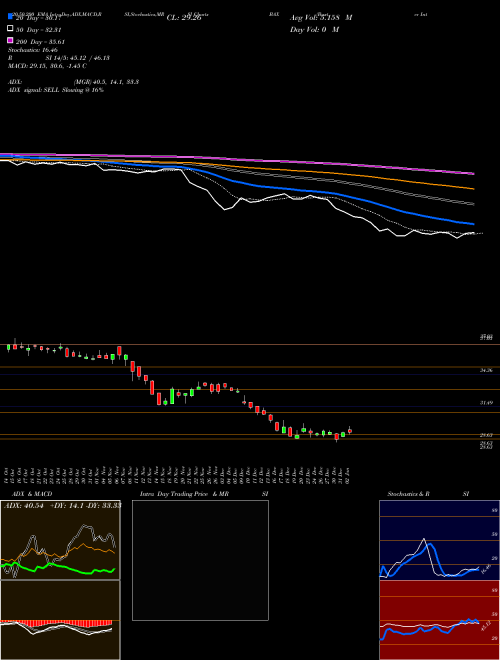Image resolution: width=500 pixels, height=660 pixels.
Task: Click the '02 Jan' date axis label
Action: click(x=349, y=475)
